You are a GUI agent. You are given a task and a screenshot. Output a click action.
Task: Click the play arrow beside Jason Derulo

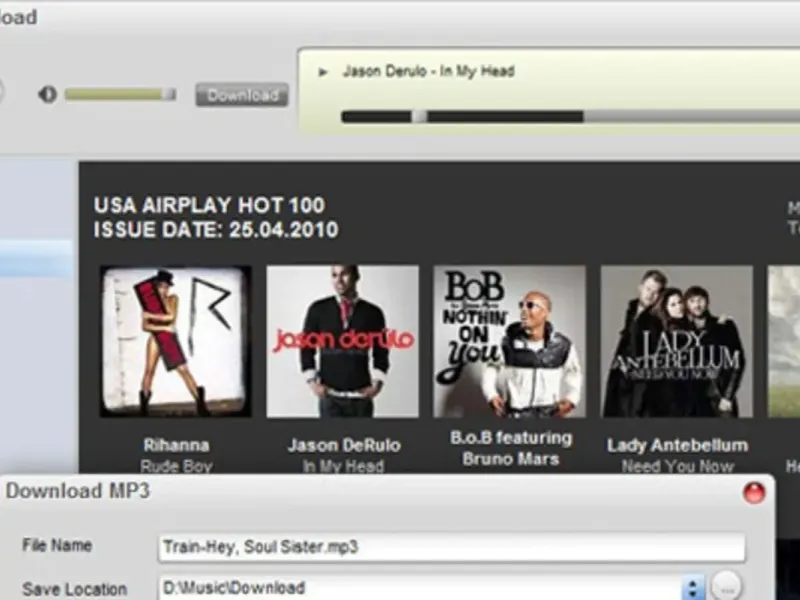point(322,72)
